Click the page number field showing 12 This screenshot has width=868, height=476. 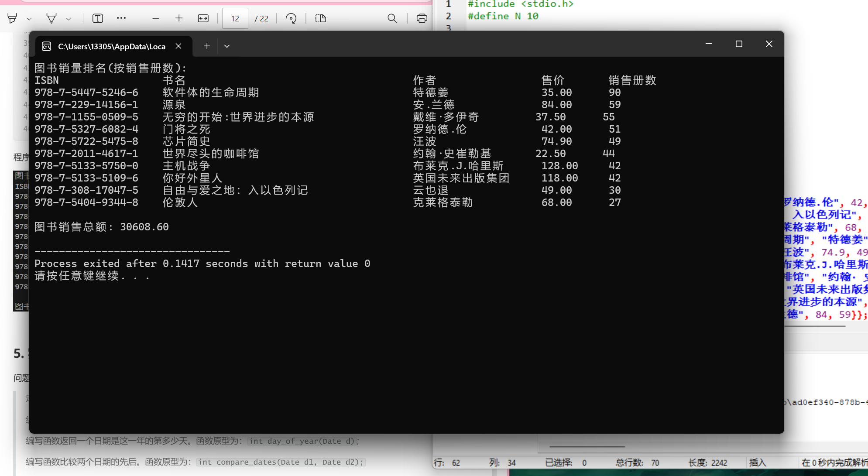coord(235,18)
